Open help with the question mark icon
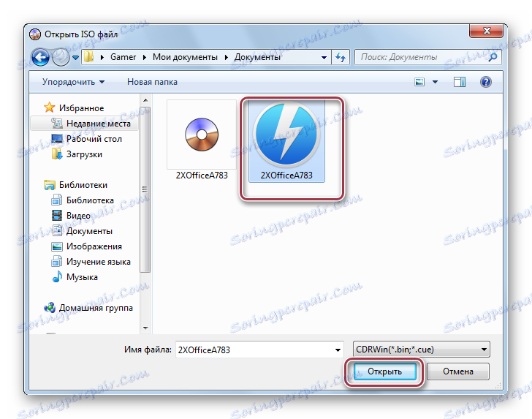The height and width of the screenshot is (419, 532). coord(486,82)
